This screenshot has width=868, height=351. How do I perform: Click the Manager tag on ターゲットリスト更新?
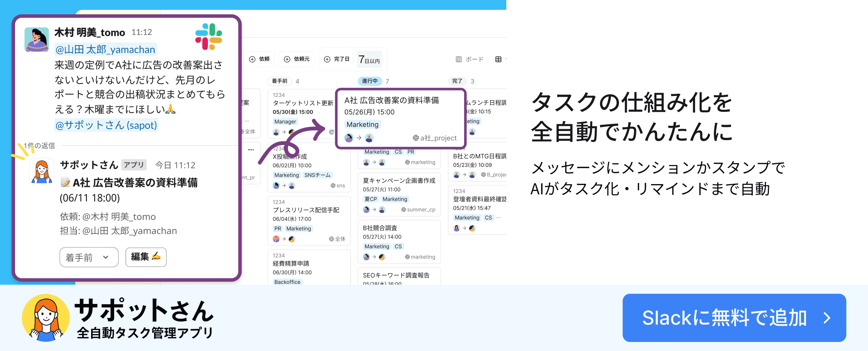[x=285, y=122]
